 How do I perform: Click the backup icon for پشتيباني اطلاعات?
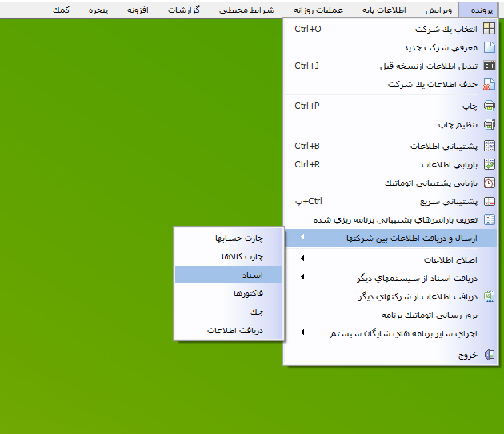[x=490, y=146]
